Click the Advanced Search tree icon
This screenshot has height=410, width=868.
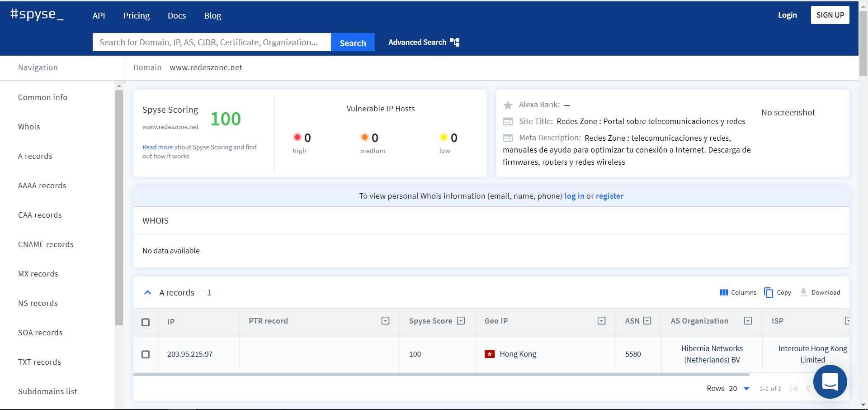[x=455, y=43]
